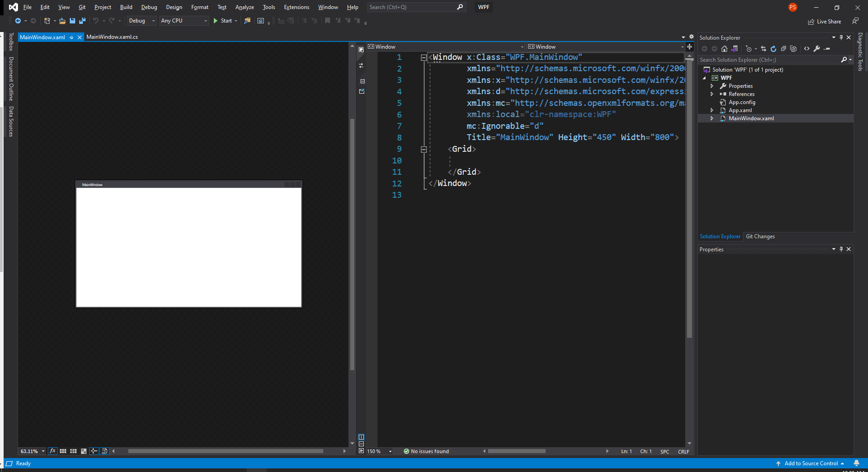Collapse the split pane with chevron icon

pyautogui.click(x=361, y=450)
